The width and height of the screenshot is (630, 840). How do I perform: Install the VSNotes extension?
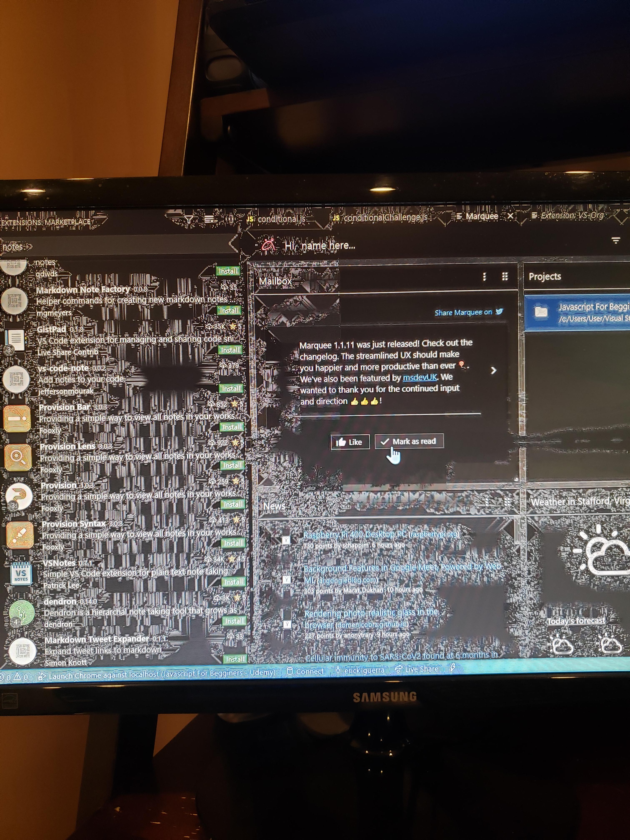234,582
